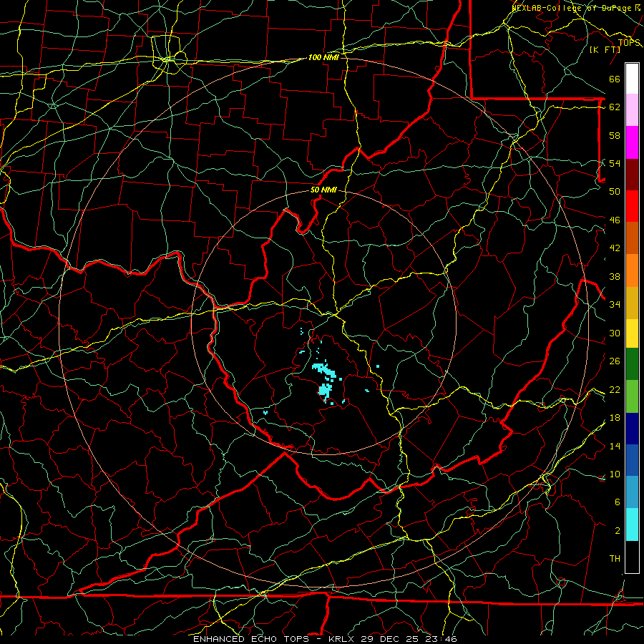This screenshot has width=644, height=644.
Task: Click the 38 legend value
Action: 615,277
